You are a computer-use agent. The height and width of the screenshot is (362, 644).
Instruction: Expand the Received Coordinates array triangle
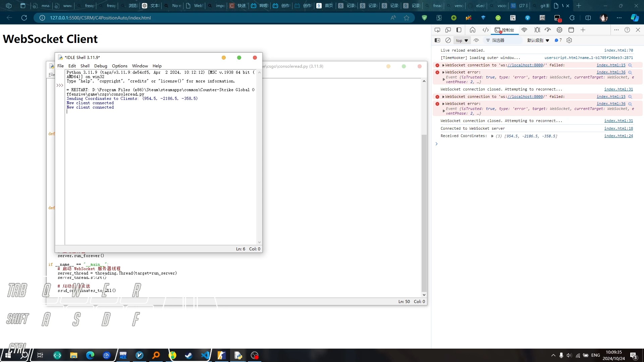pos(492,136)
